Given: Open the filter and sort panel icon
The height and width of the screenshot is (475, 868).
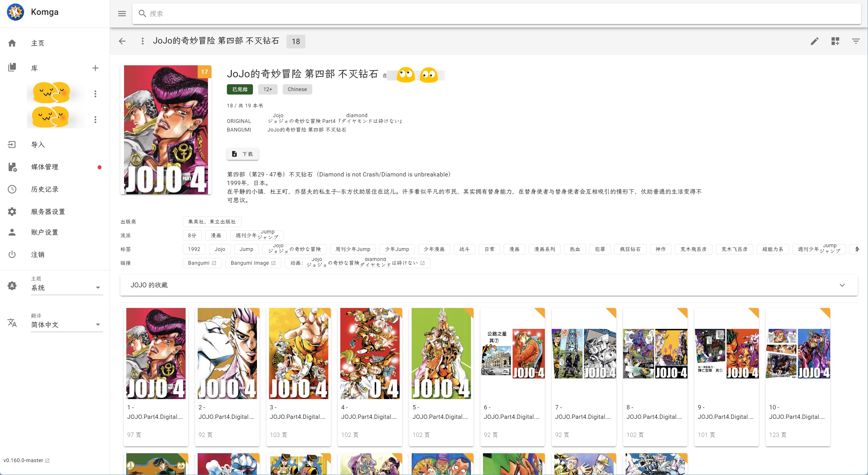Looking at the screenshot, I should [x=855, y=41].
